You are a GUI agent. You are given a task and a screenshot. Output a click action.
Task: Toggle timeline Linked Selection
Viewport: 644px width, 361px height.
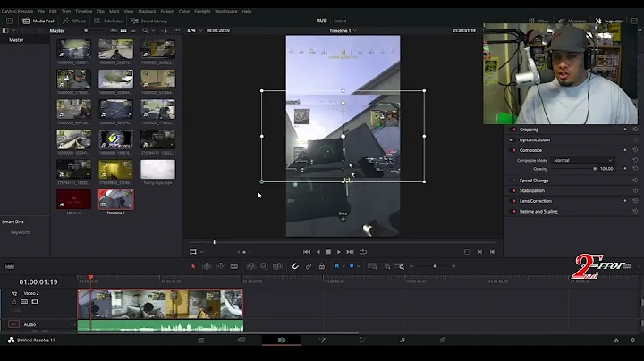309,266
